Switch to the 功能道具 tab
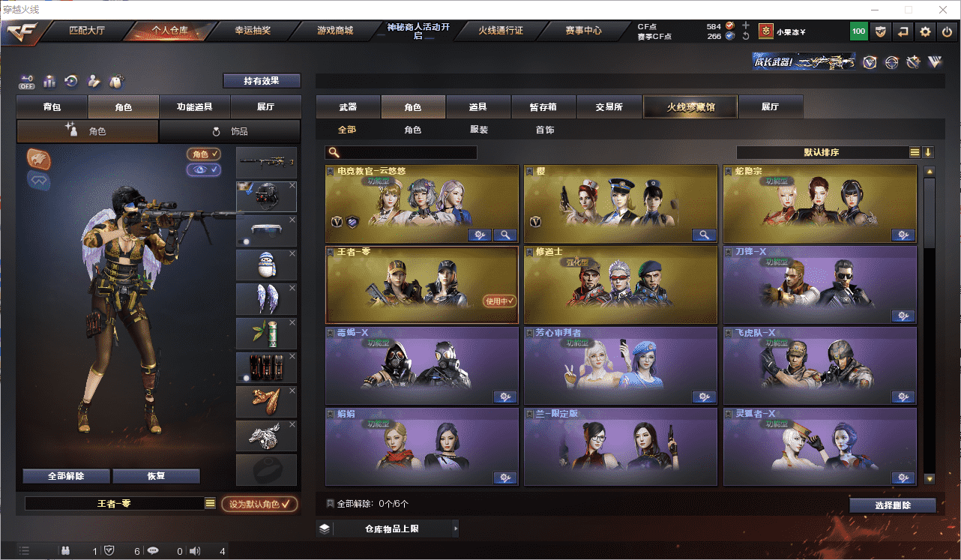The width and height of the screenshot is (961, 560). [x=194, y=107]
